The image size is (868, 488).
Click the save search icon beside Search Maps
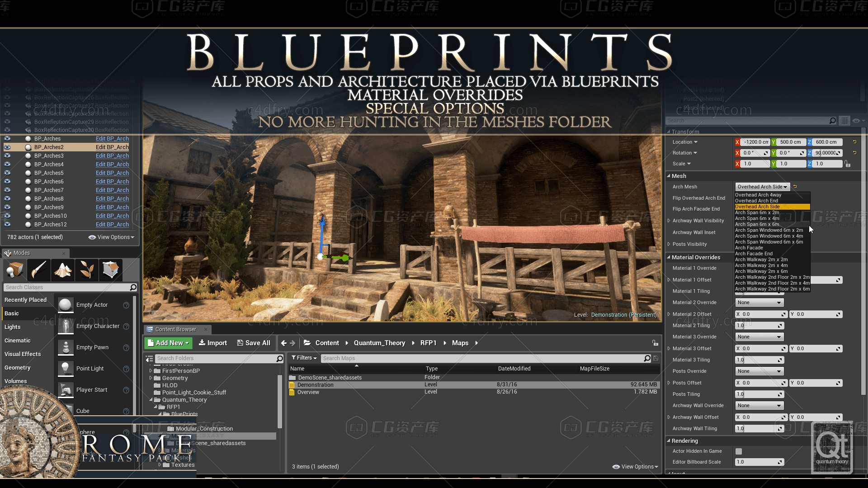coord(656,358)
